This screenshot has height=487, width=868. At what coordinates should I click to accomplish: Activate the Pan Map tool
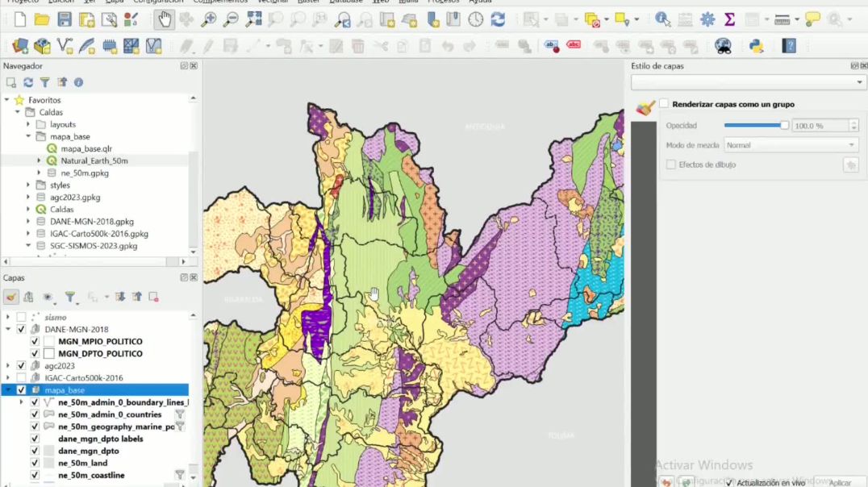point(164,19)
